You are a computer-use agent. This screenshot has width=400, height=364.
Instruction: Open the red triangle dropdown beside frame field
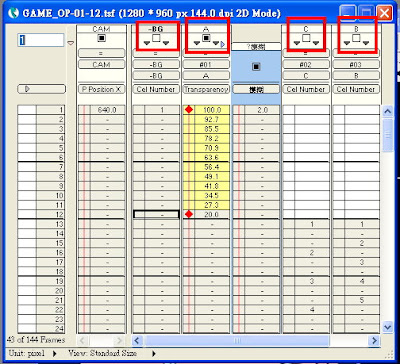(70, 43)
